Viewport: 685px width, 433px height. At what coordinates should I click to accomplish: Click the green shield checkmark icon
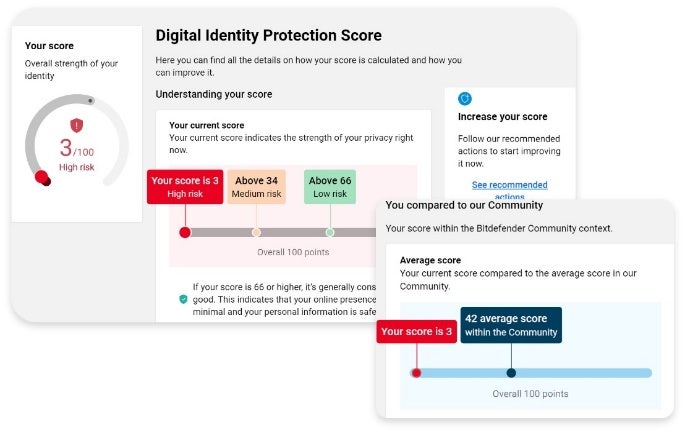click(x=183, y=299)
